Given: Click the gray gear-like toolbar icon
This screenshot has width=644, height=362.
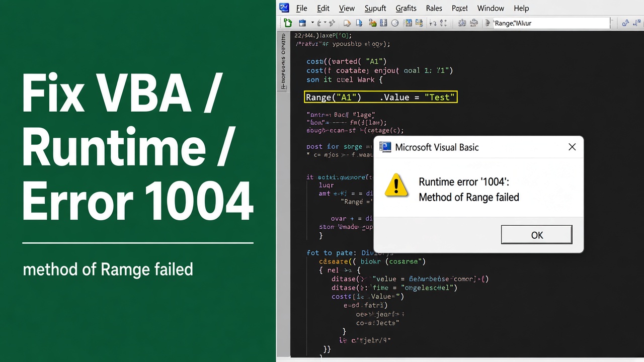Looking at the screenshot, I should coord(462,23).
